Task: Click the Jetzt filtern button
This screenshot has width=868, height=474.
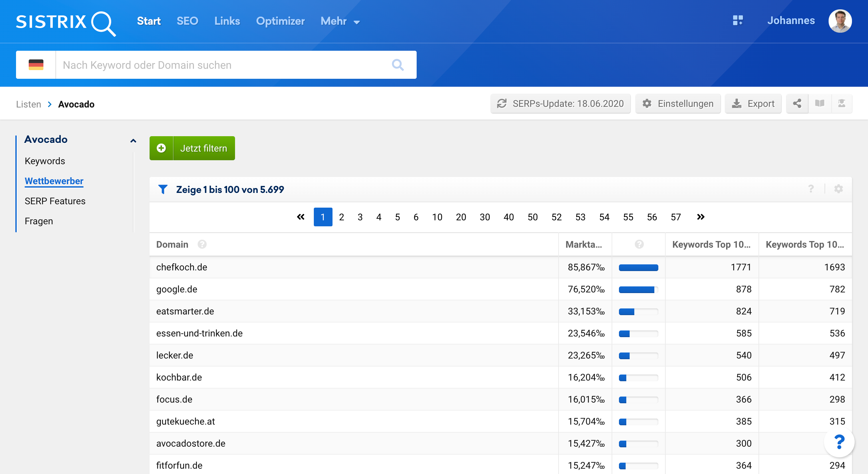Action: point(192,148)
